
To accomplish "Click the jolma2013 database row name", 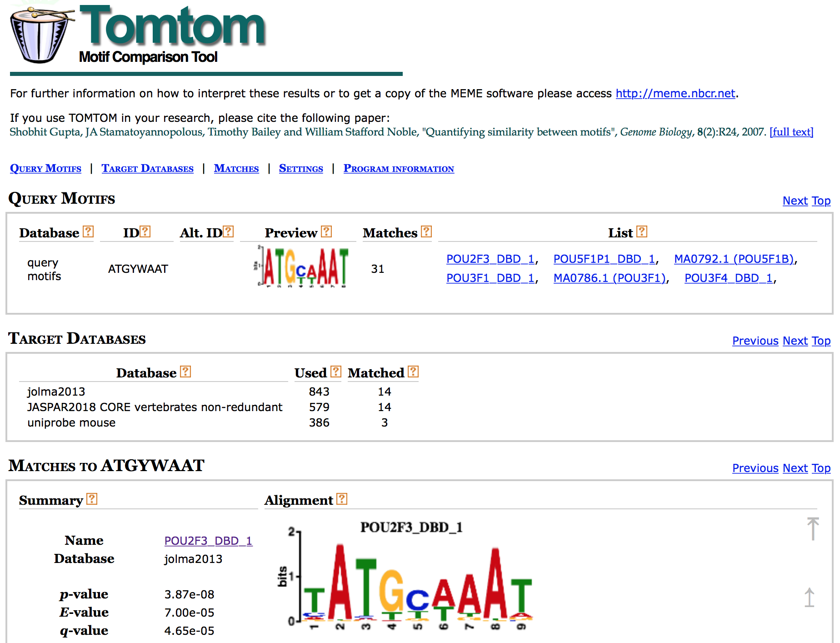I will click(x=56, y=392).
